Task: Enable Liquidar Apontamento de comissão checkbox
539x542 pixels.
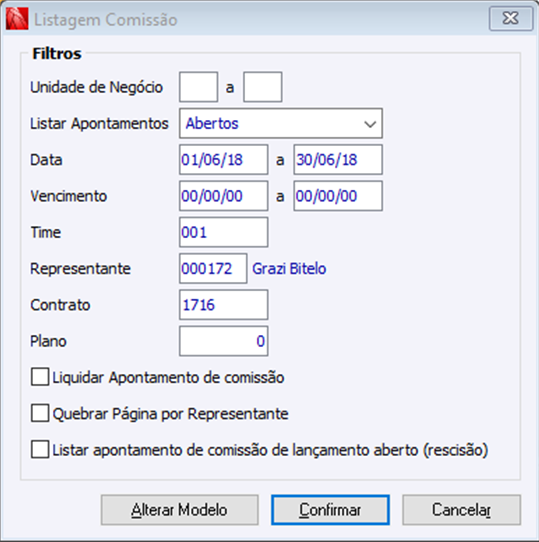Action: 40,377
